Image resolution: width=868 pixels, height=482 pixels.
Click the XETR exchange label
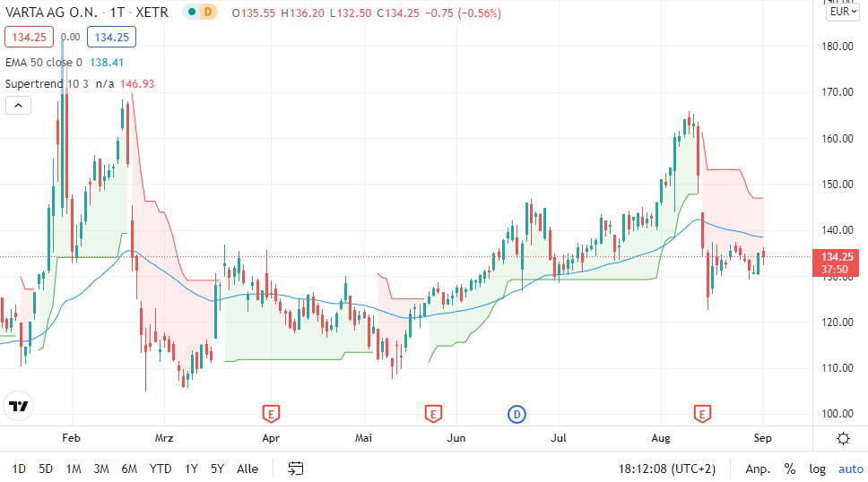152,13
